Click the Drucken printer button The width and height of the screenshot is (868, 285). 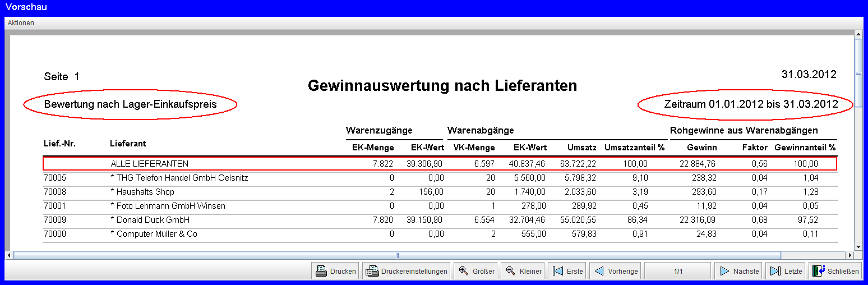click(x=335, y=271)
